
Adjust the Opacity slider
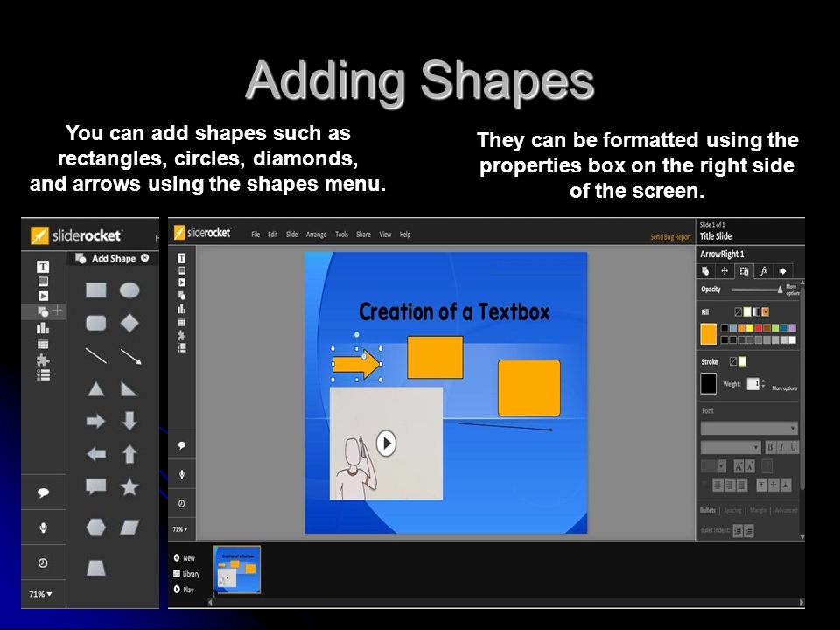pyautogui.click(x=756, y=290)
